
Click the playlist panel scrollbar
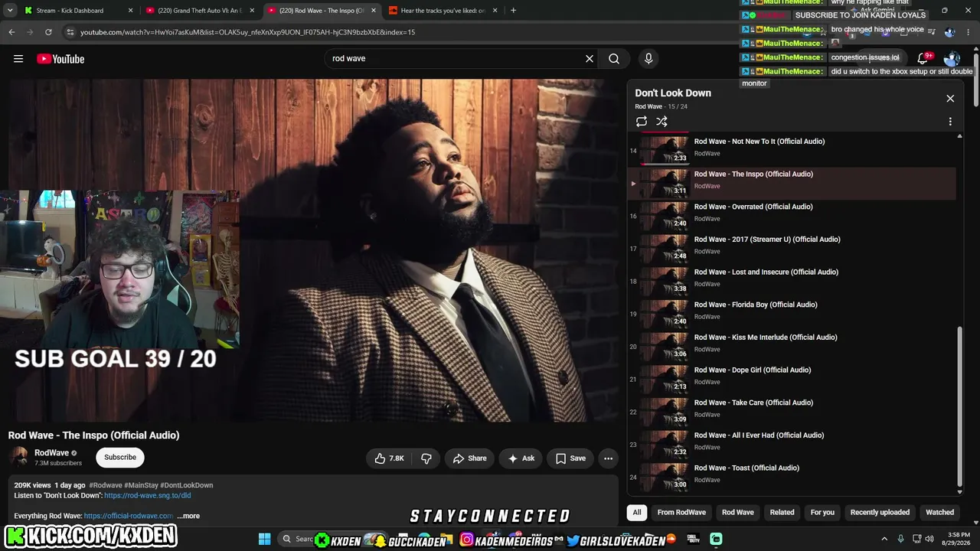(x=960, y=406)
